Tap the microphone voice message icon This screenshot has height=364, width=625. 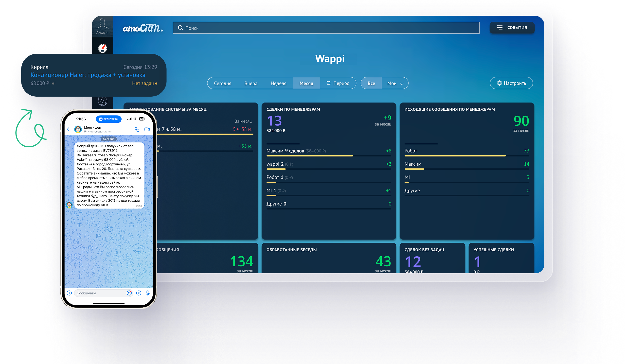148,293
